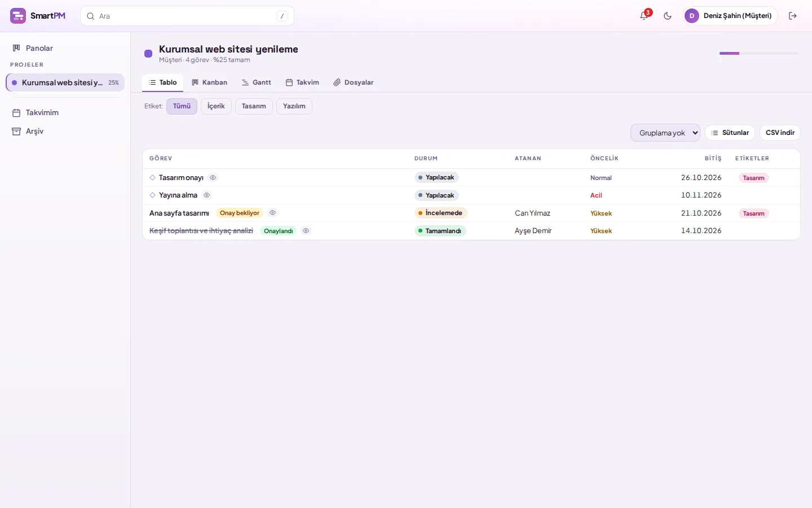
Task: Click the İncelemede status pill
Action: [x=441, y=213]
